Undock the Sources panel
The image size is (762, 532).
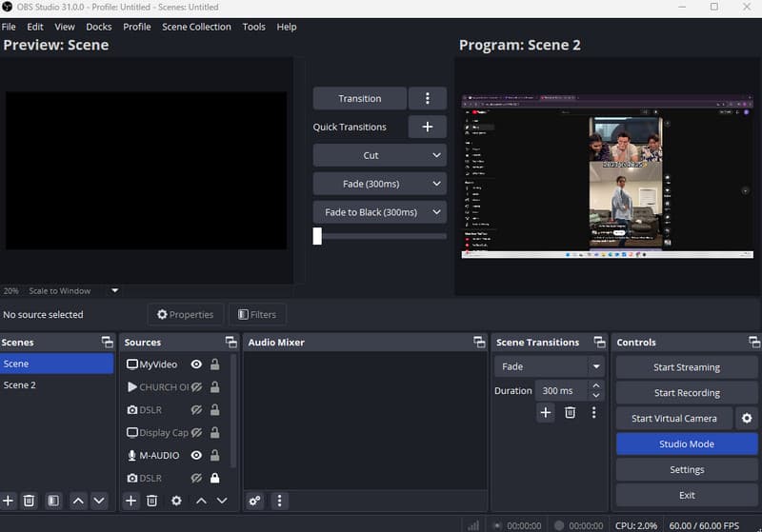[x=231, y=343]
